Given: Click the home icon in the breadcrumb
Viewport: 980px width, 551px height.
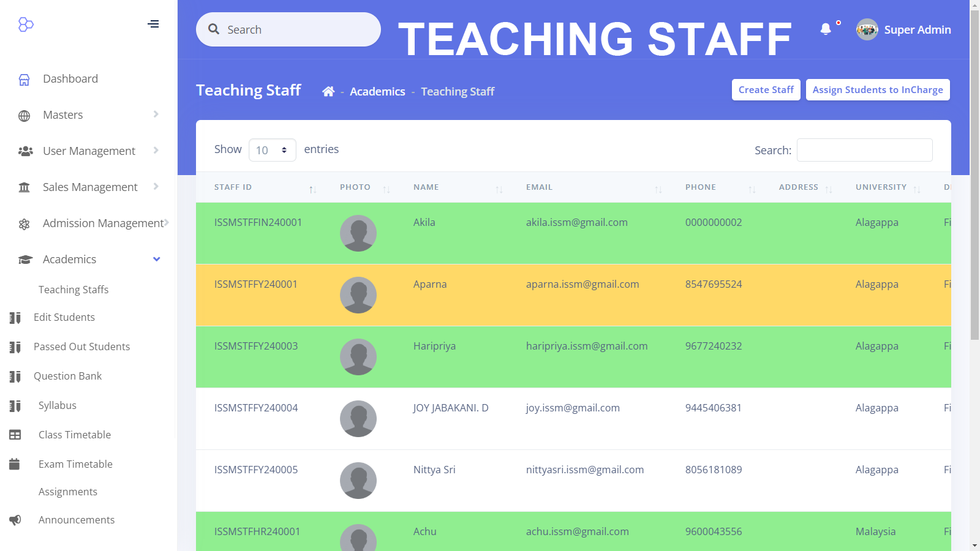Looking at the screenshot, I should click(328, 91).
